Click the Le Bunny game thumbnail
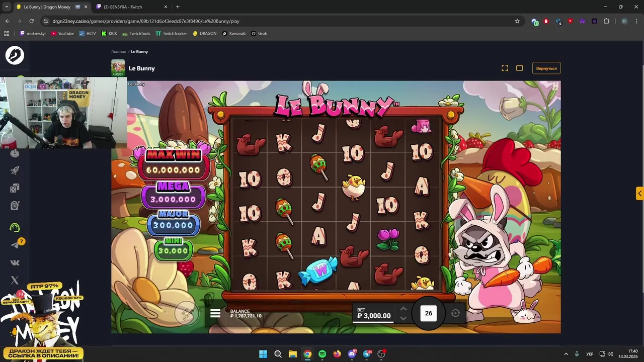644x362 pixels. coord(118,68)
